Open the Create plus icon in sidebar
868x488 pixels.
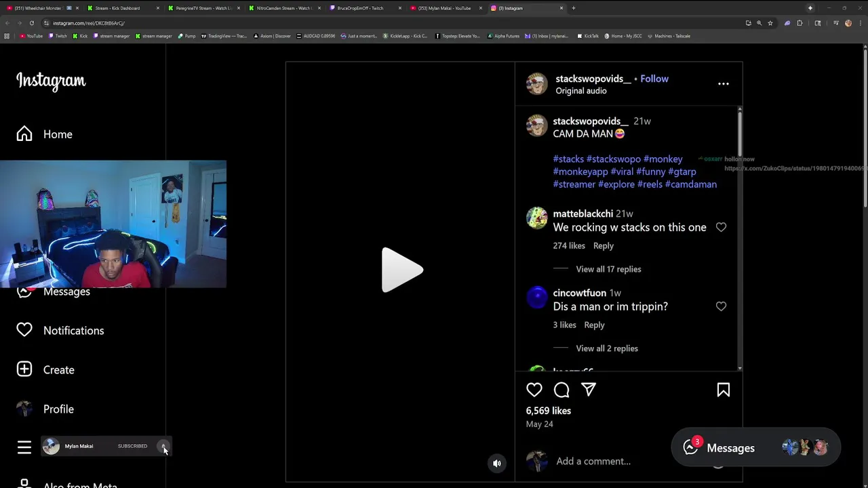(x=24, y=369)
